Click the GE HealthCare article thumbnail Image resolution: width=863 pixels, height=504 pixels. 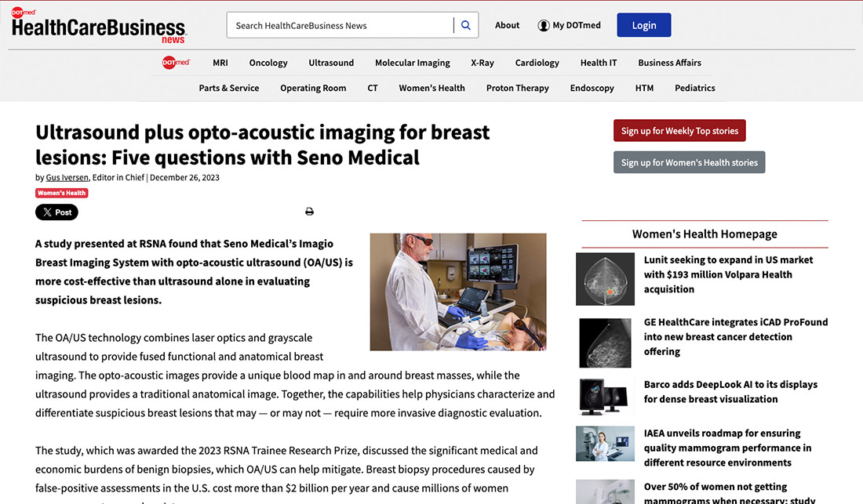tap(605, 343)
